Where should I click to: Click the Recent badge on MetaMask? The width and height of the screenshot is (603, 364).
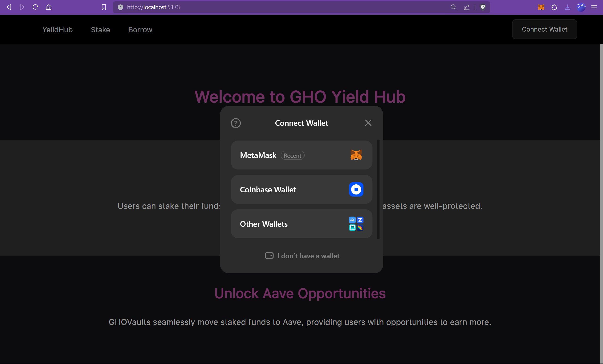[x=292, y=155]
